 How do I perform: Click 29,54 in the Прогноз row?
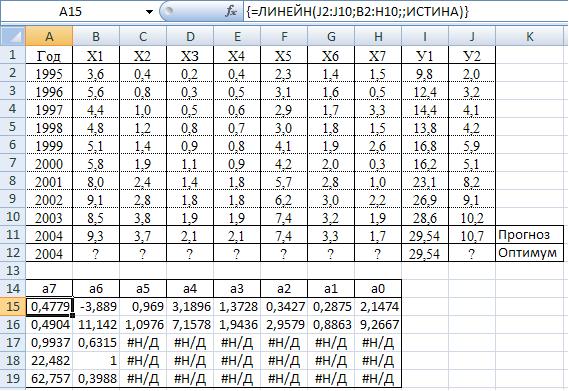click(x=425, y=235)
